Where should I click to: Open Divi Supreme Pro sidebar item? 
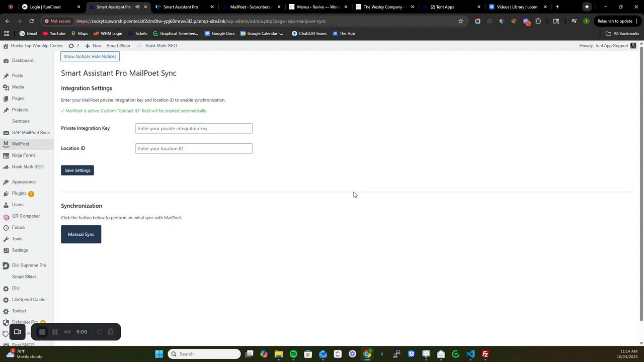pyautogui.click(x=29, y=265)
